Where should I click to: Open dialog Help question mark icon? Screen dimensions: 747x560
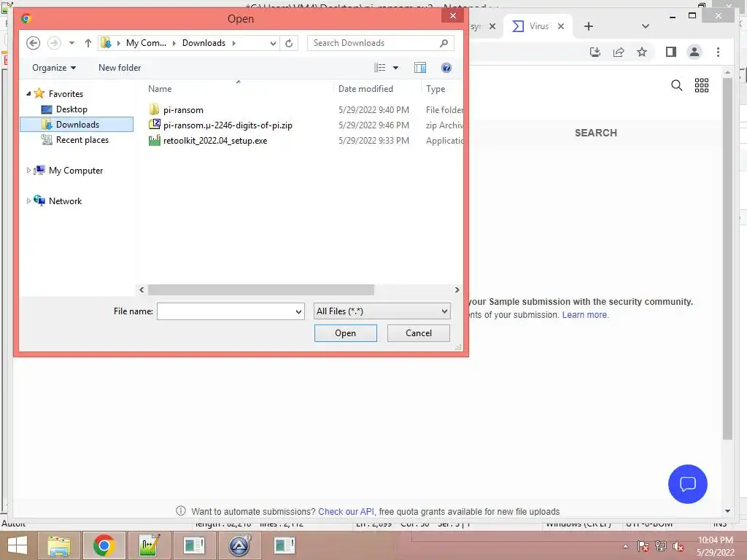[446, 68]
